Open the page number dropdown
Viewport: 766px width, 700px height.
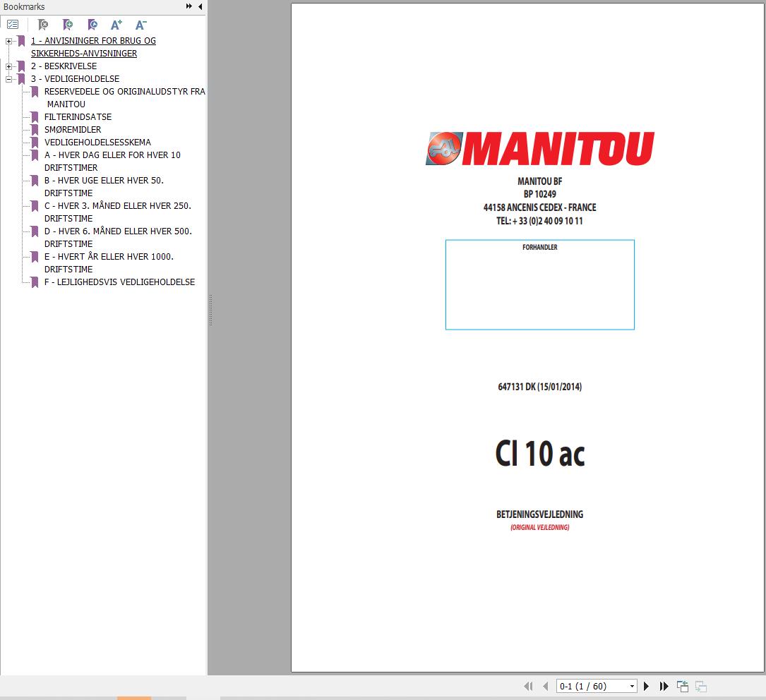[632, 686]
